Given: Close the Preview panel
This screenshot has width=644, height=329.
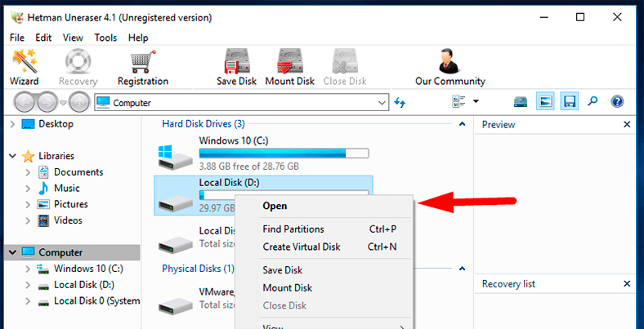Looking at the screenshot, I should tap(627, 124).
